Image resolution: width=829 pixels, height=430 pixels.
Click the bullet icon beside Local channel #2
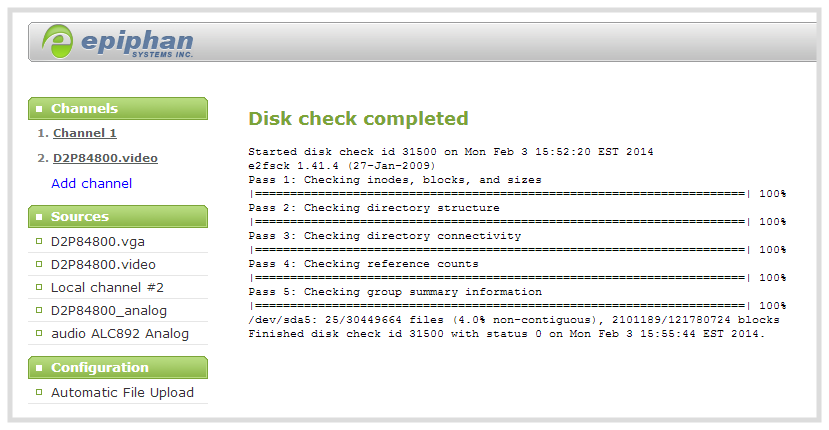click(39, 287)
